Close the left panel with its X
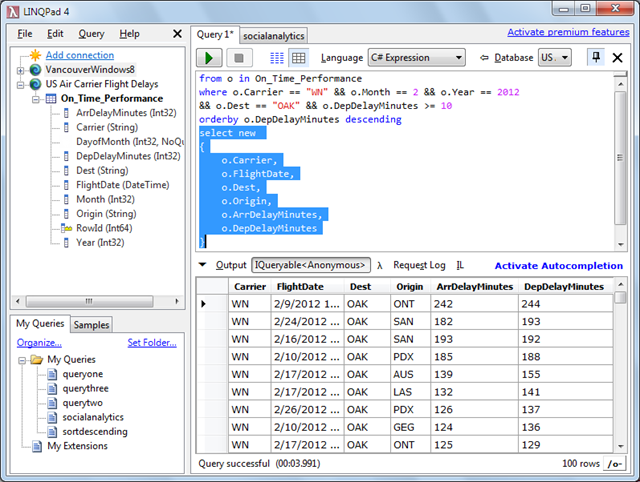Screen dimensions: 640x482 (x=177, y=33)
